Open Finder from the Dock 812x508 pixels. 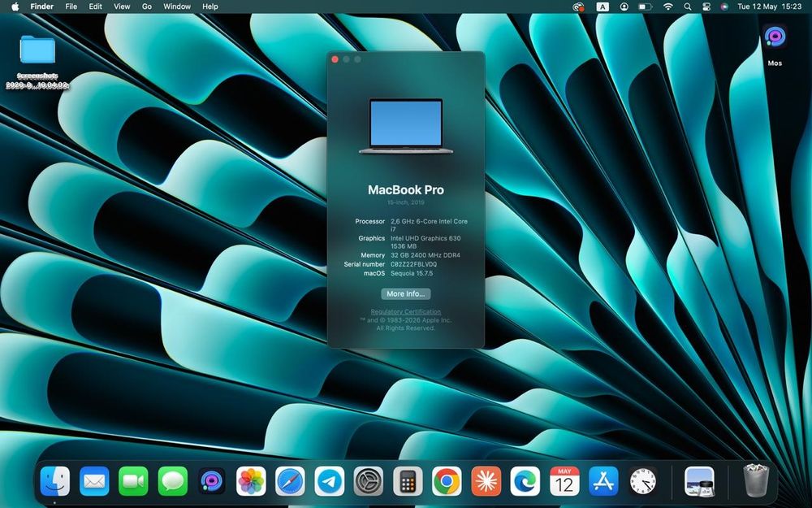point(55,481)
